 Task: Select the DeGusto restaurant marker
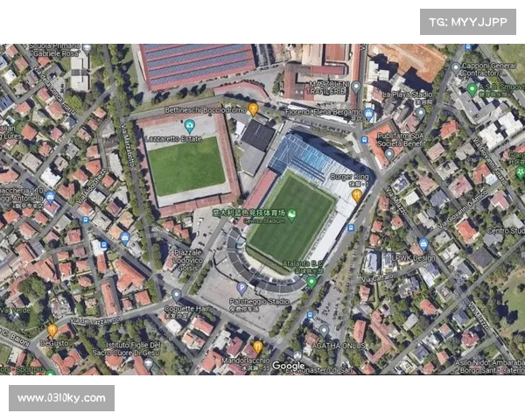point(52,331)
